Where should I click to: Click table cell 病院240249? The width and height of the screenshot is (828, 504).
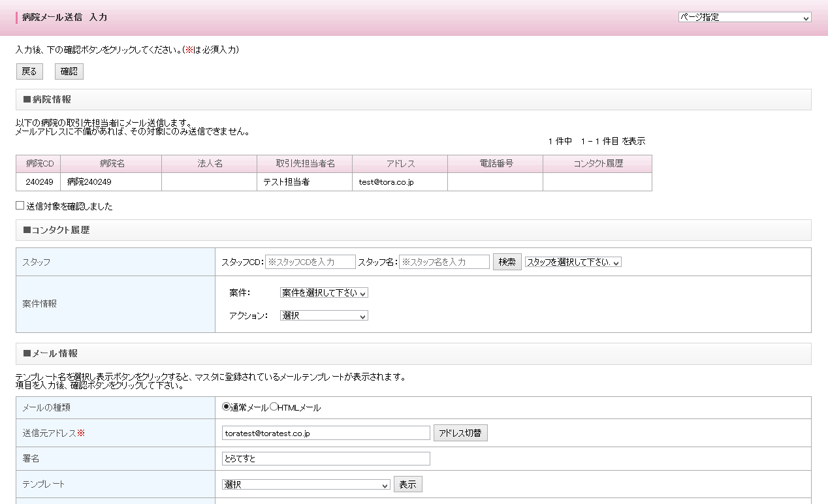click(111, 182)
